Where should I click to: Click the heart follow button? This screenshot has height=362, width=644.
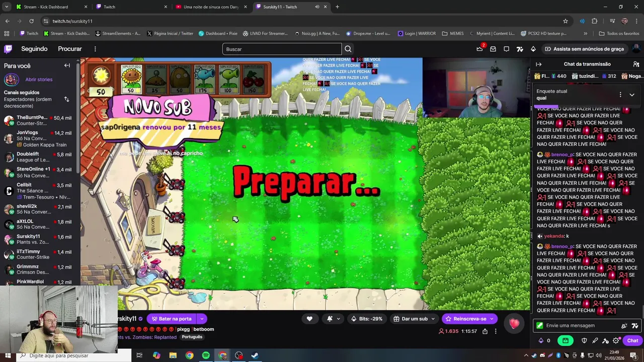[309, 319]
